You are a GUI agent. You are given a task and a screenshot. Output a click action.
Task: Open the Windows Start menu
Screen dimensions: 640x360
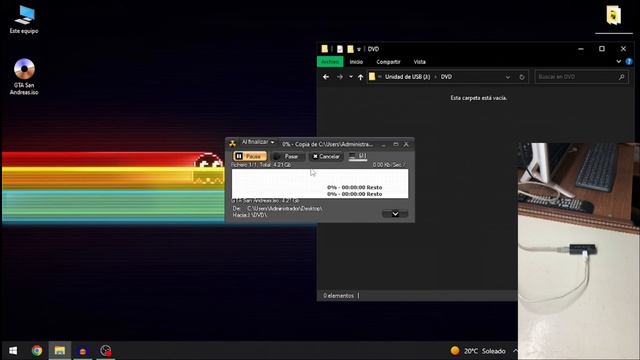coord(13,351)
